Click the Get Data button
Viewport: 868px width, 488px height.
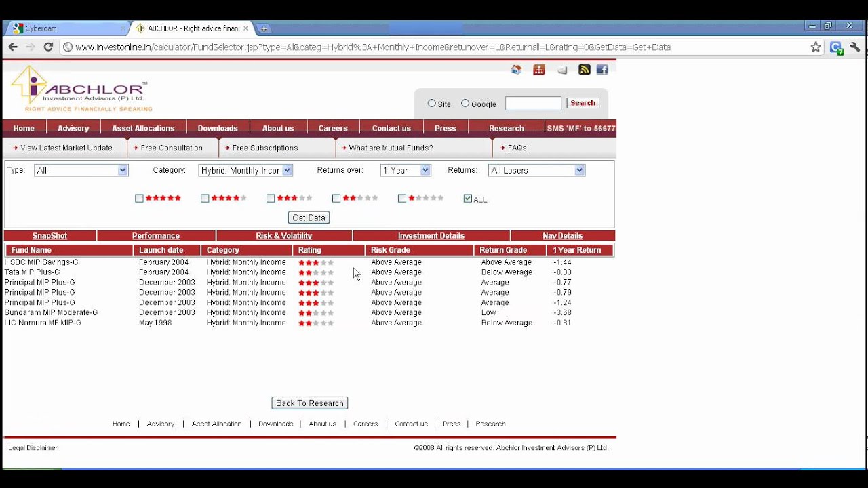[x=309, y=218]
